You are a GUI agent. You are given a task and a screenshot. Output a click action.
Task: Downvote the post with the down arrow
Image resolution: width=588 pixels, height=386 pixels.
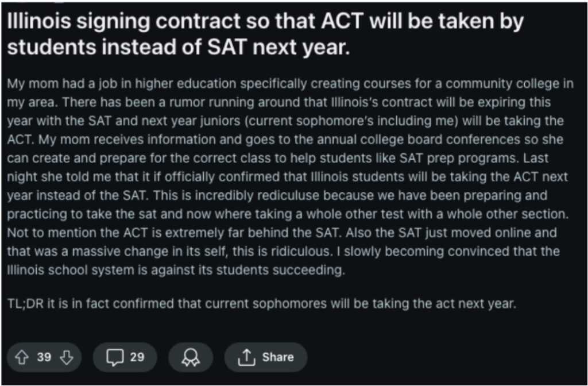point(67,357)
